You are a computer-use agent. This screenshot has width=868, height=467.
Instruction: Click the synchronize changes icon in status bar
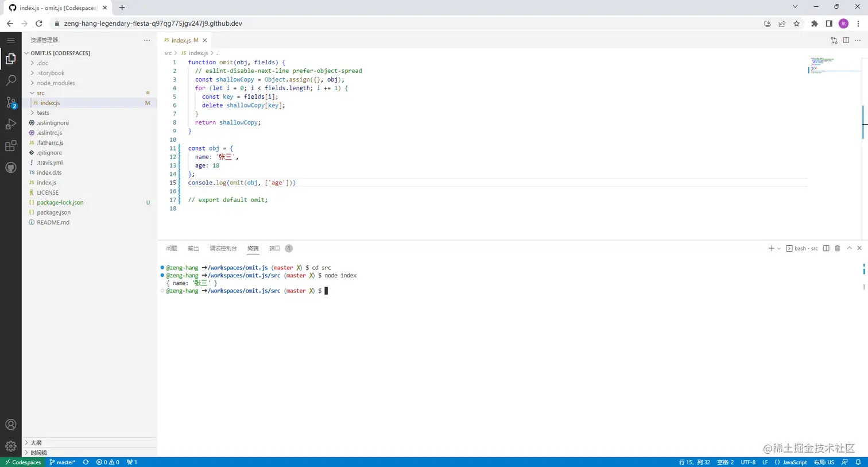point(86,462)
